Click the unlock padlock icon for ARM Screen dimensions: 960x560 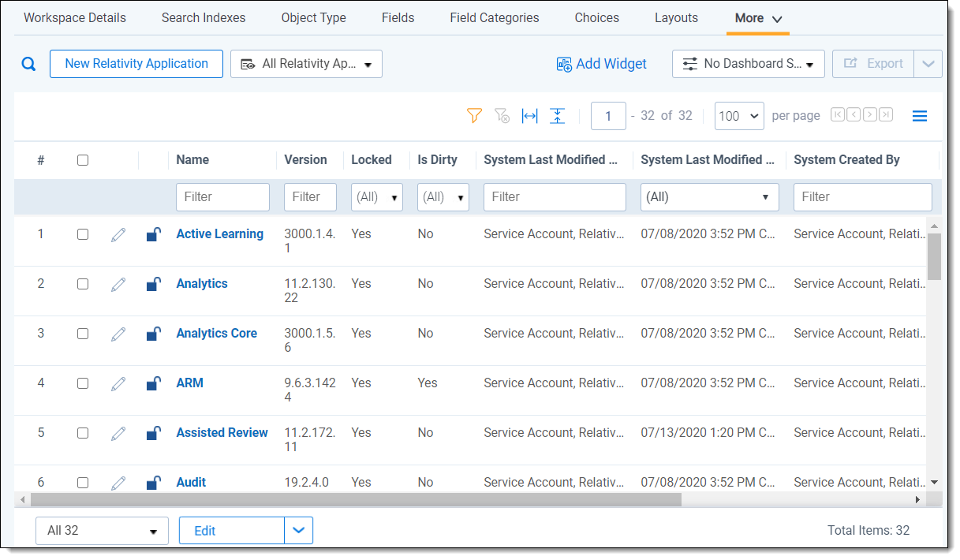154,383
